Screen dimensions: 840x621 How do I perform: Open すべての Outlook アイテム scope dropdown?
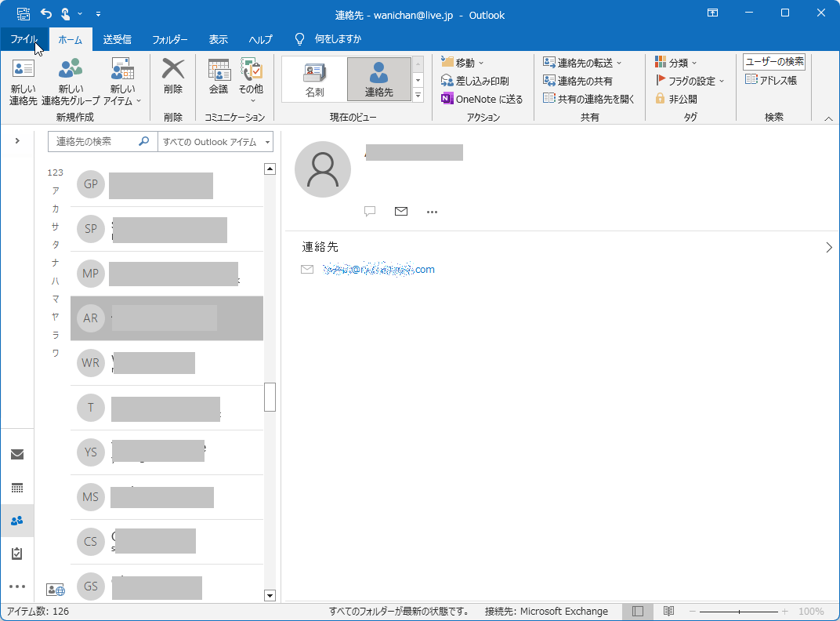click(x=215, y=142)
